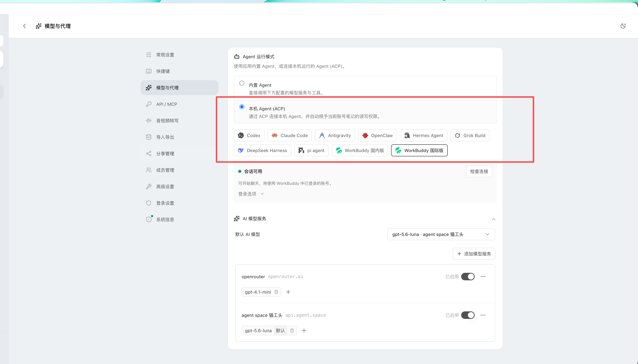
Task: Open more options for agent space 猫工头
Action: (483, 315)
